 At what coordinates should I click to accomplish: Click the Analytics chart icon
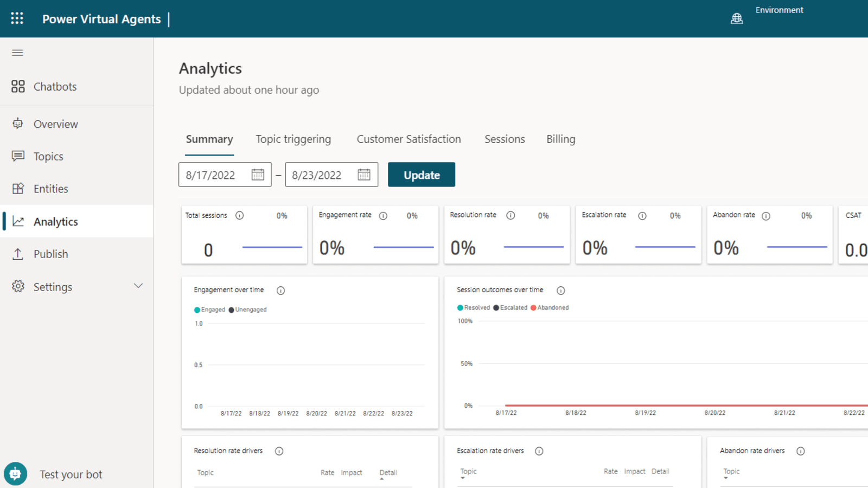pyautogui.click(x=18, y=221)
